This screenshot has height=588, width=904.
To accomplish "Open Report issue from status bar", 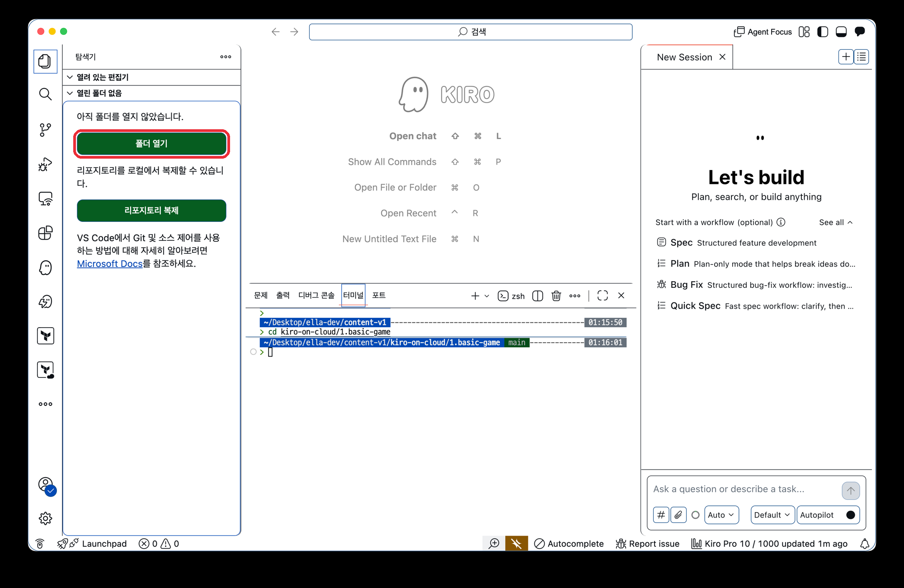I will (648, 544).
